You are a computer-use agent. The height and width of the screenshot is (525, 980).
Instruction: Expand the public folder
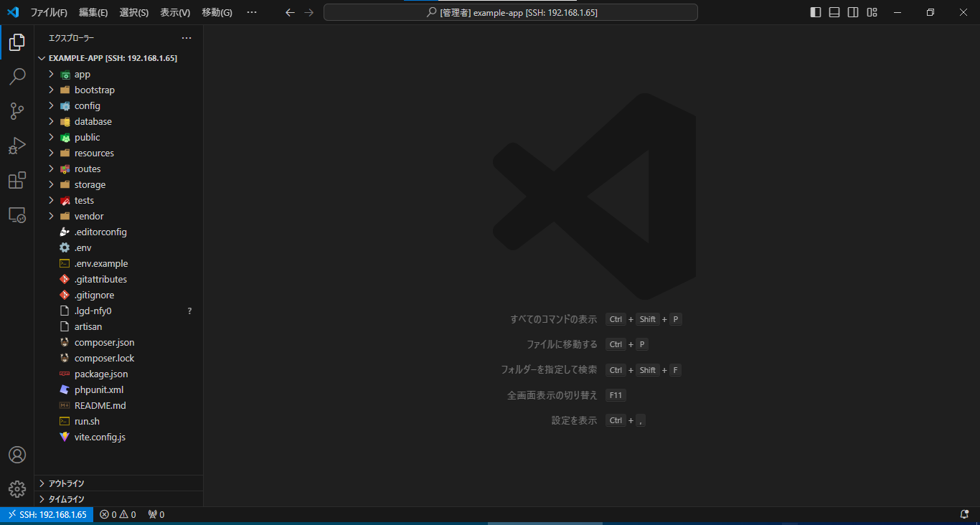pyautogui.click(x=119, y=138)
